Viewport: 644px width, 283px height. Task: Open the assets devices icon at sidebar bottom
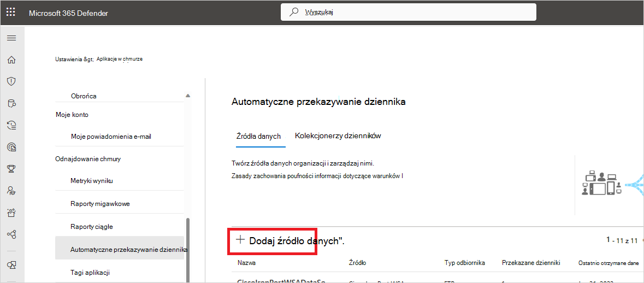point(11,265)
